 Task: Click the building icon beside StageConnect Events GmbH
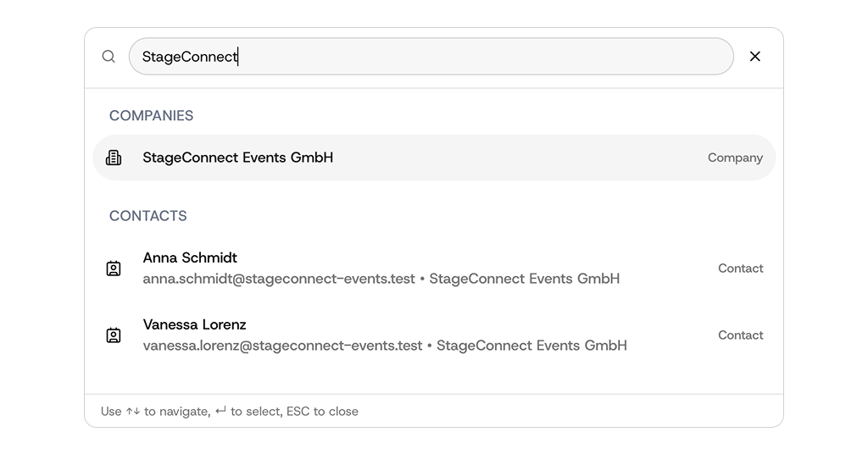pos(114,158)
